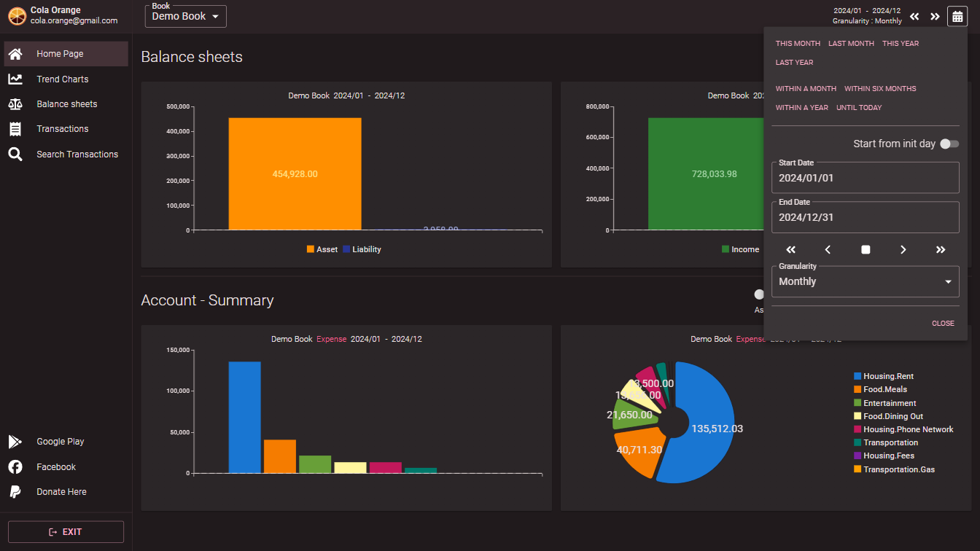Open the Facebook link in sidebar
Viewport: 980px width, 551px height.
tap(56, 467)
